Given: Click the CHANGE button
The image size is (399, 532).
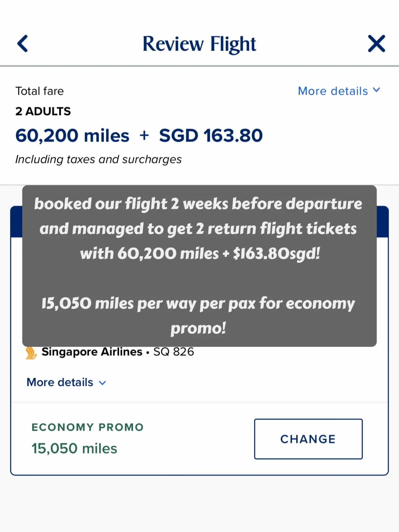Looking at the screenshot, I should click(308, 439).
